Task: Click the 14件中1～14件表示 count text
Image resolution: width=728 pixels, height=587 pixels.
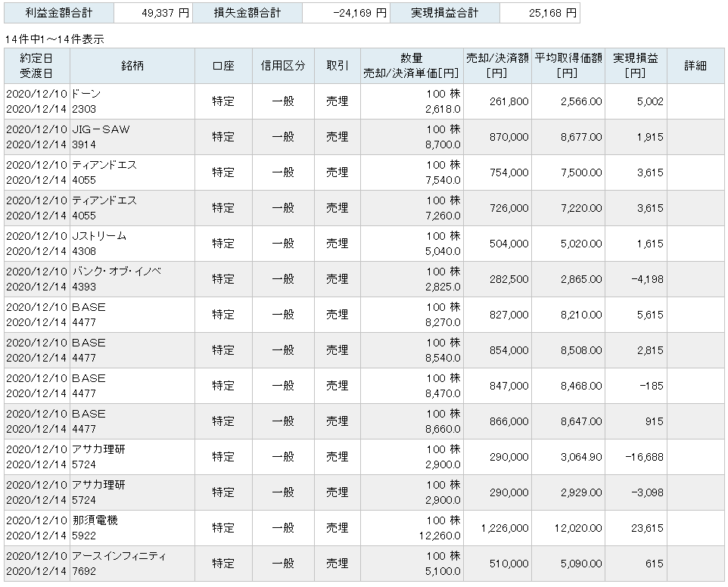Action: tap(54, 39)
